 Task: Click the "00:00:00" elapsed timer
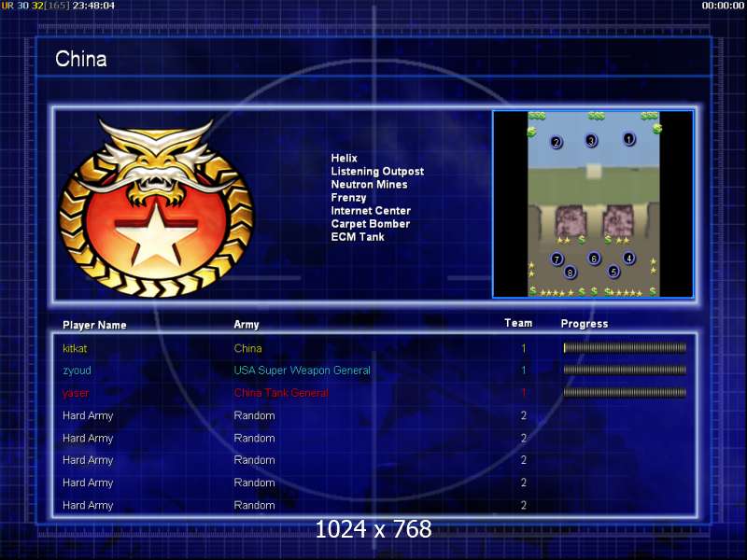[x=723, y=6]
